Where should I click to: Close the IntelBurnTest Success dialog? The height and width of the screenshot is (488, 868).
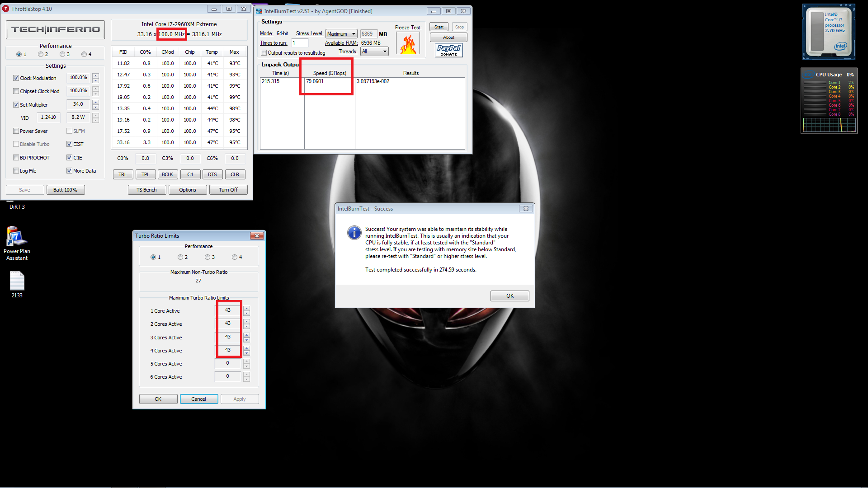(x=526, y=208)
